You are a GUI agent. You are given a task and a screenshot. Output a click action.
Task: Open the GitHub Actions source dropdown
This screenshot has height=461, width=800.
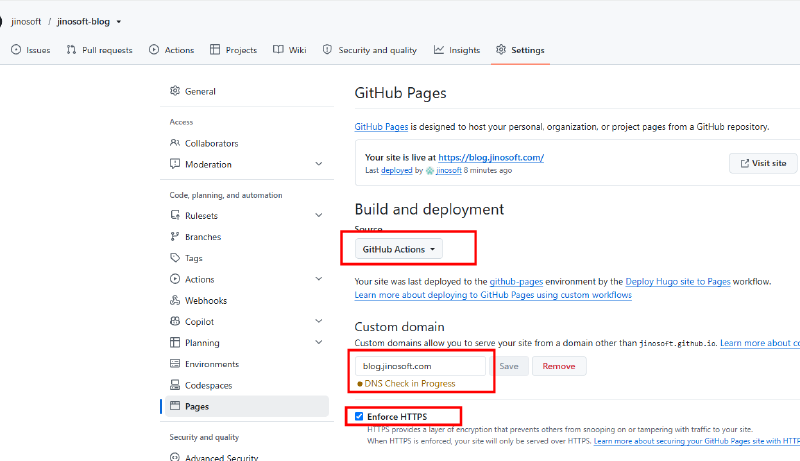point(398,249)
